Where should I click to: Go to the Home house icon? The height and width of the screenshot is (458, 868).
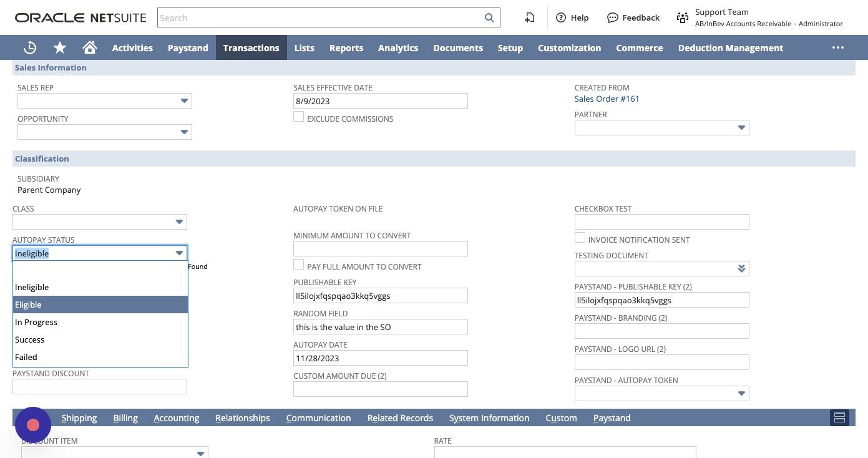coord(90,47)
